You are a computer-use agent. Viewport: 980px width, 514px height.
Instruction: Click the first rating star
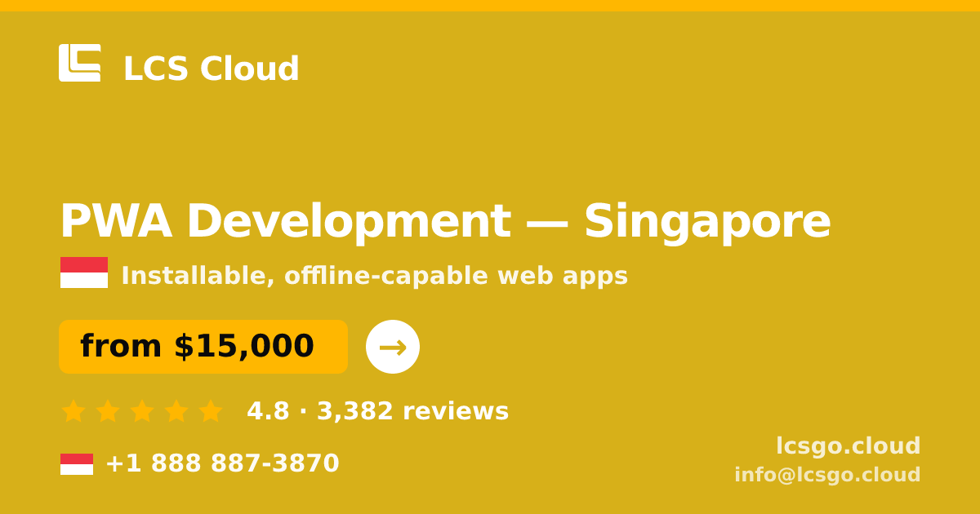73,411
